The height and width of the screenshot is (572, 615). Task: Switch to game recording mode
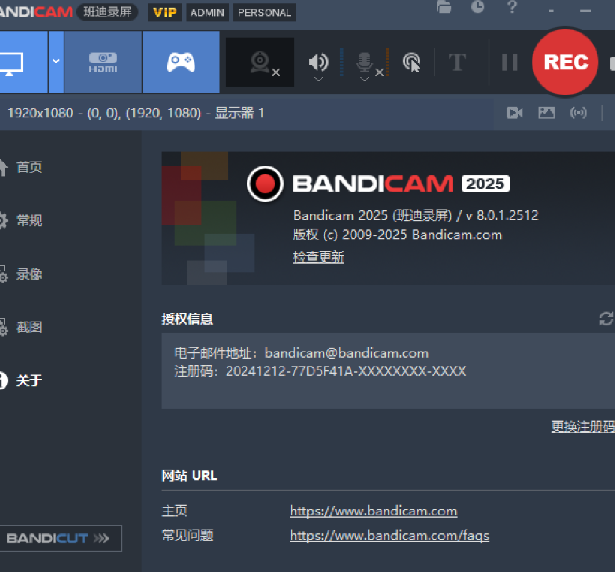tap(181, 62)
